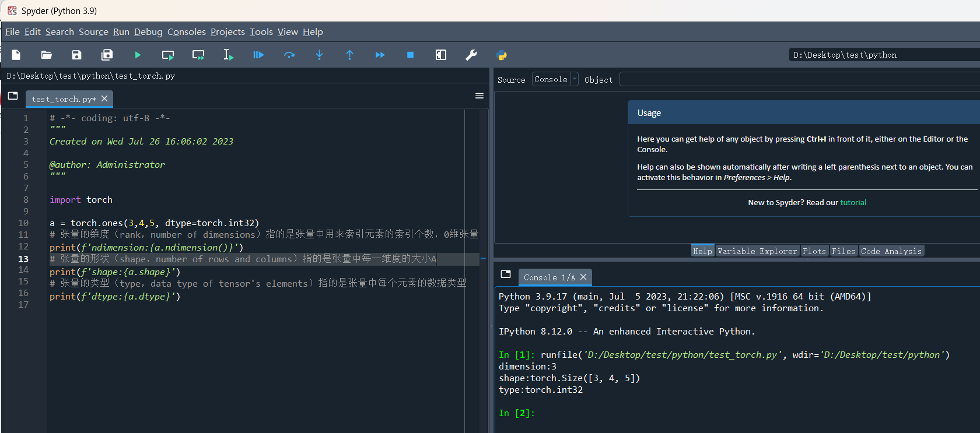
Task: Create a new file from the toolbar
Action: (x=16, y=55)
